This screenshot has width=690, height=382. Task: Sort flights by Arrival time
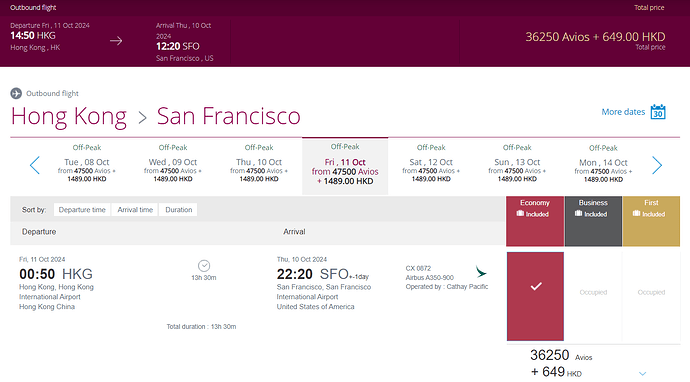[x=135, y=209]
